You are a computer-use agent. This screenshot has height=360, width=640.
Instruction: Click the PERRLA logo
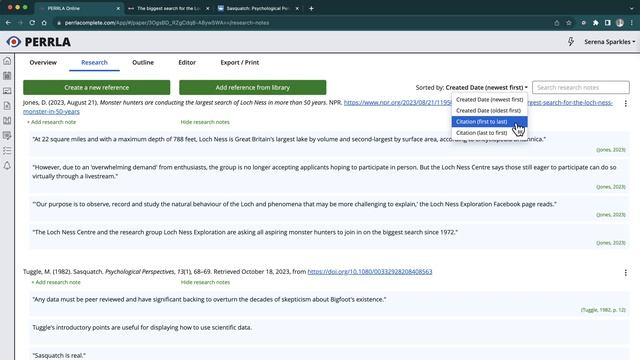pyautogui.click(x=38, y=42)
